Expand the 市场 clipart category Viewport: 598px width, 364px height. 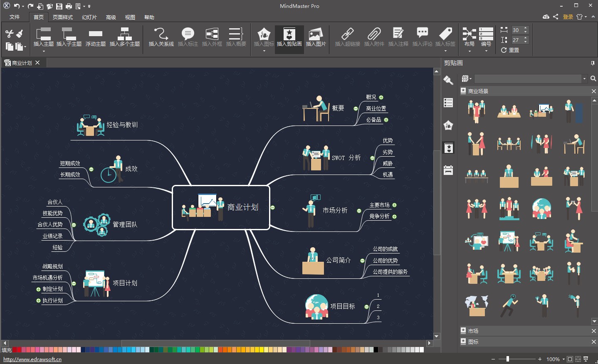(x=473, y=331)
